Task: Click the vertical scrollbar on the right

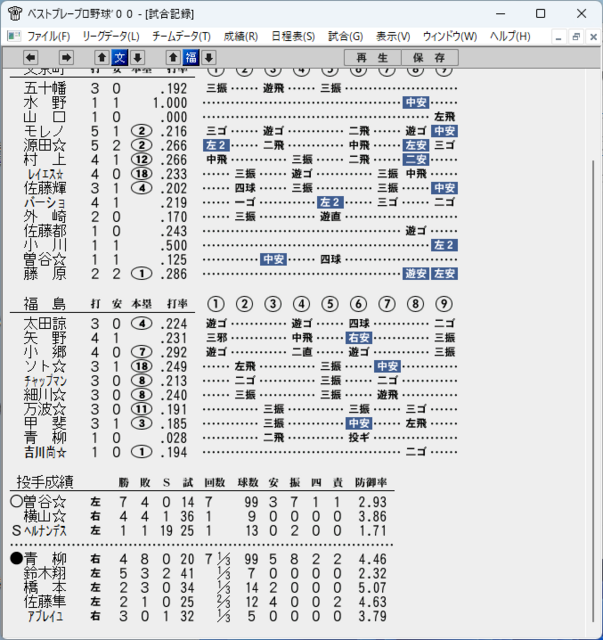Action: tap(594, 391)
